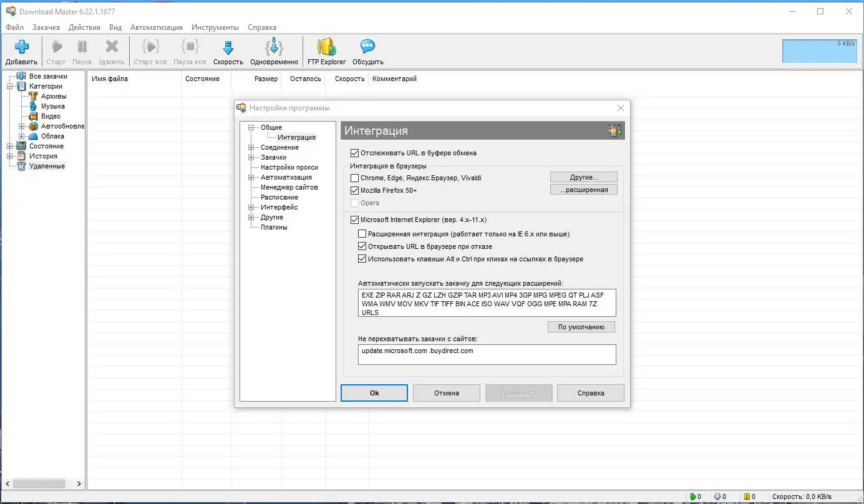Select the Автообновление category icon

pyautogui.click(x=34, y=126)
